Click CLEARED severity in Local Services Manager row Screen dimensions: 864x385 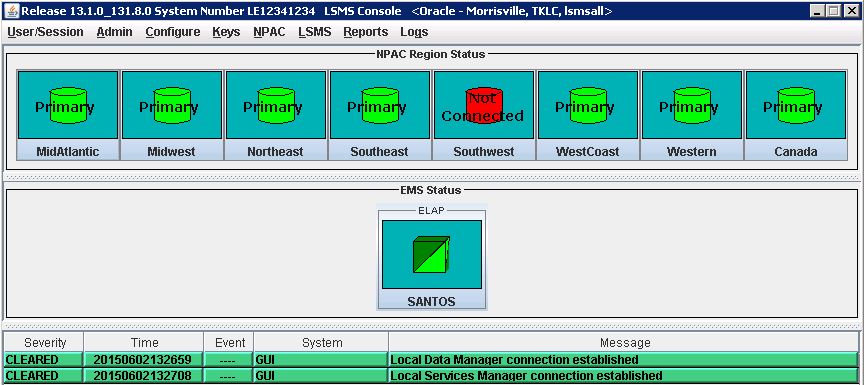pyautogui.click(x=45, y=376)
